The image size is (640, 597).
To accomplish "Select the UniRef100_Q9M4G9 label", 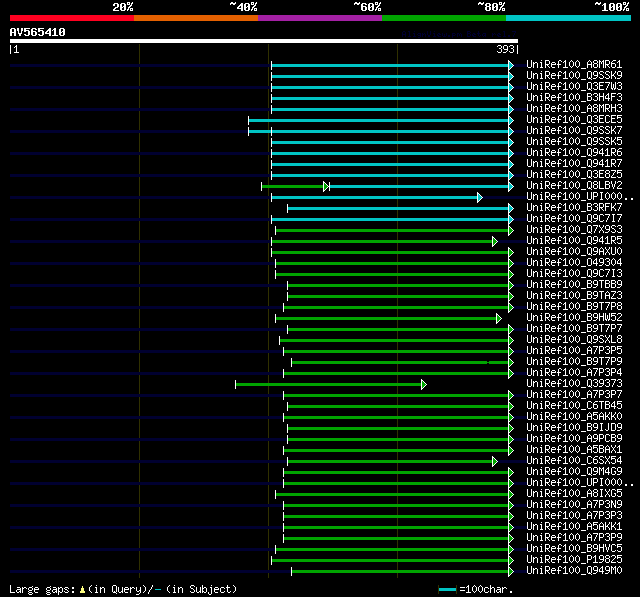I will [574, 472].
